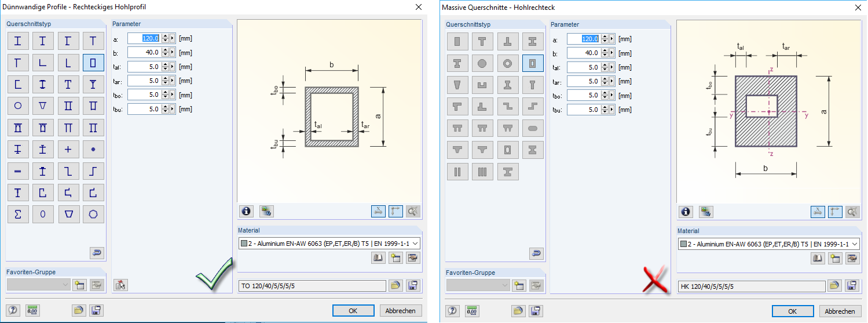Open flyout arrow next to tbo: in massive dialog
868x323 pixels.
(x=611, y=95)
